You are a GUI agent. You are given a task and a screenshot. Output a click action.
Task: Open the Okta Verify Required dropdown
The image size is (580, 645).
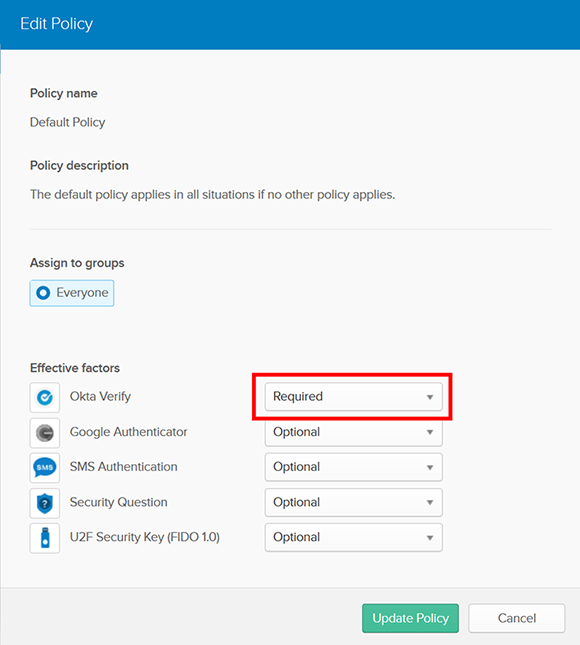click(x=353, y=397)
